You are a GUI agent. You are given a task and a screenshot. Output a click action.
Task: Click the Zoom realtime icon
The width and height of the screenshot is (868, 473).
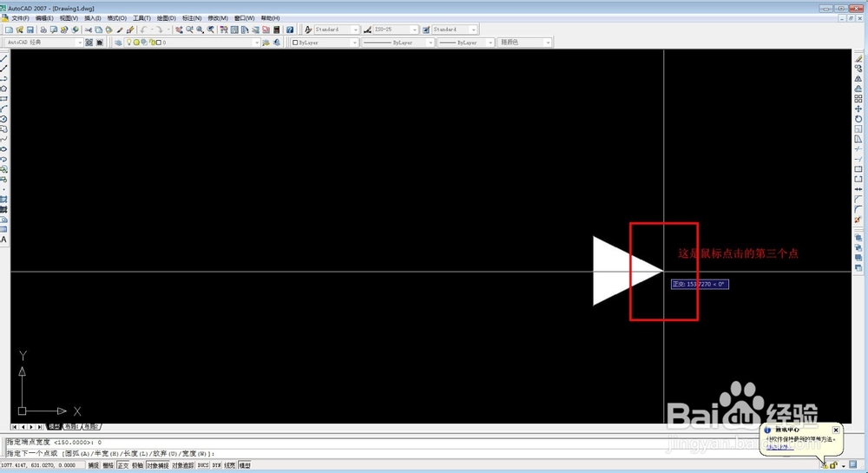pyautogui.click(x=190, y=30)
